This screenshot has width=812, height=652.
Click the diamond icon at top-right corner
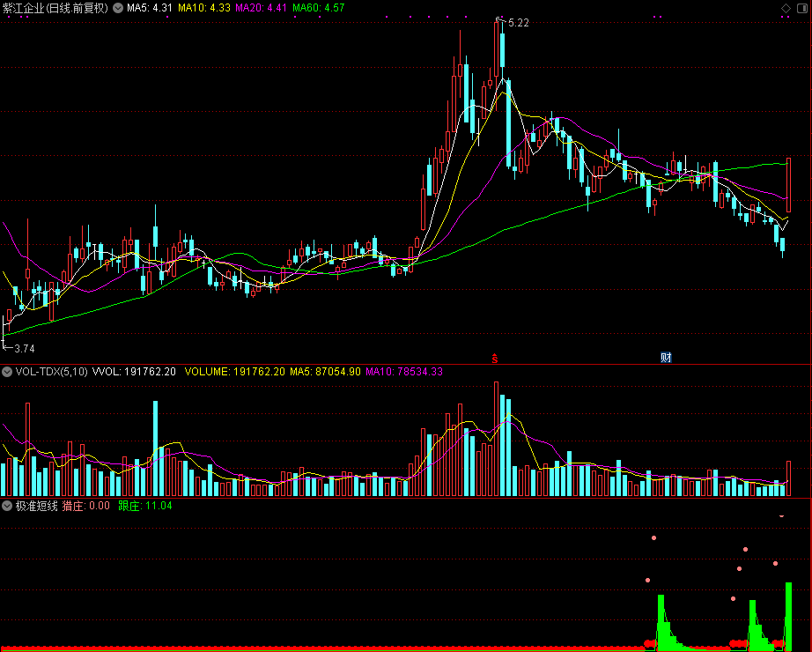pyautogui.click(x=786, y=8)
